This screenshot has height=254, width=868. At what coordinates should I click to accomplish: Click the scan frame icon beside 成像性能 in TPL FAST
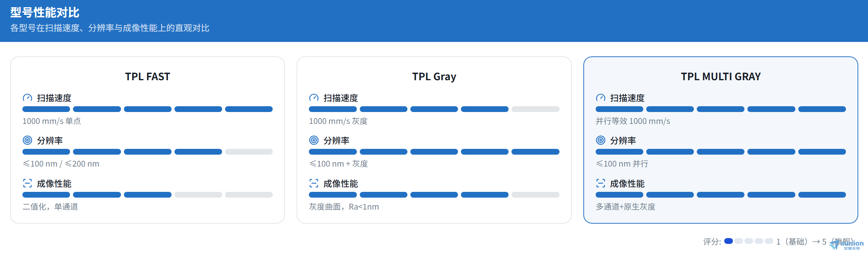coord(27,183)
